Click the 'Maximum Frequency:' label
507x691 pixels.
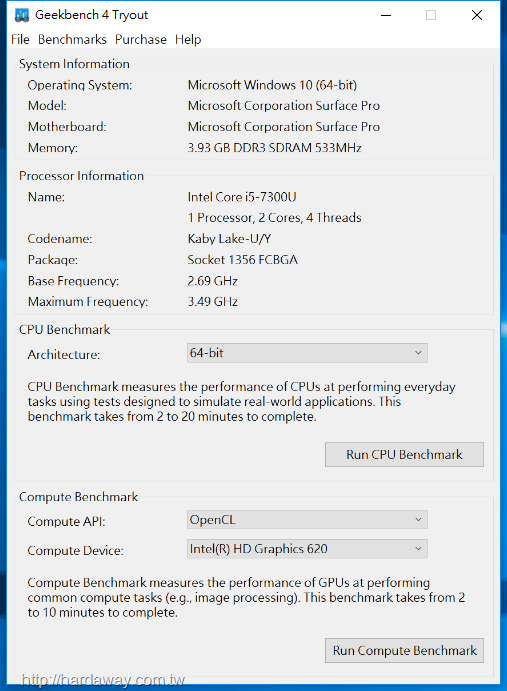pyautogui.click(x=88, y=302)
